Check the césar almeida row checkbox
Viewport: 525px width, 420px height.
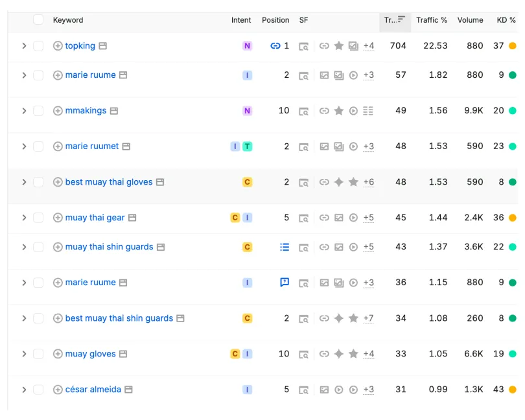(x=38, y=390)
